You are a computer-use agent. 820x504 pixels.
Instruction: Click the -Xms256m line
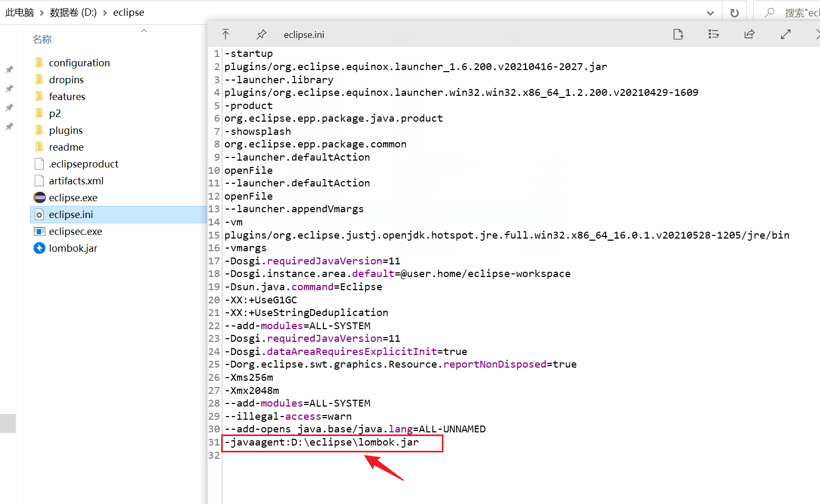(249, 377)
